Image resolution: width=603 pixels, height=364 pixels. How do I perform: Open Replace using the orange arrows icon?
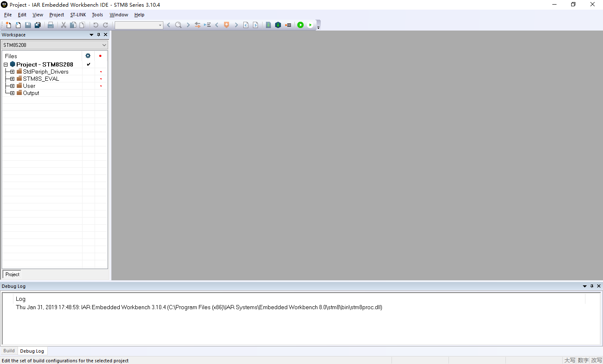coord(198,25)
